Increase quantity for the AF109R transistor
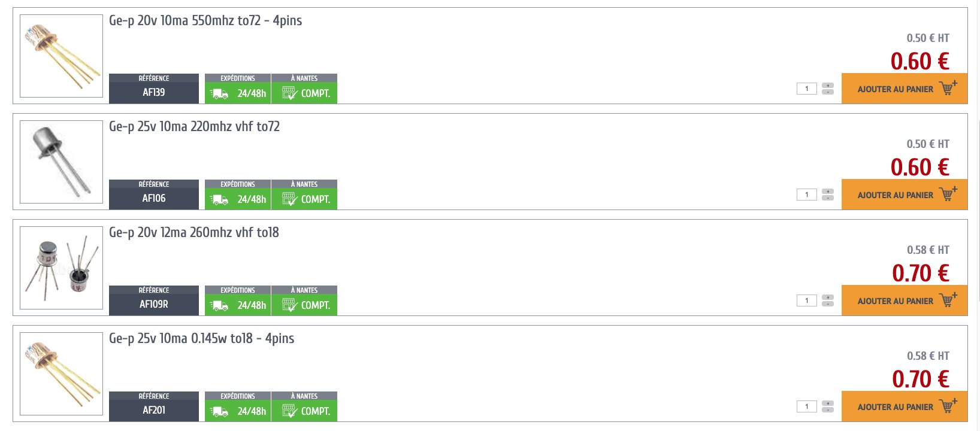 [828, 298]
